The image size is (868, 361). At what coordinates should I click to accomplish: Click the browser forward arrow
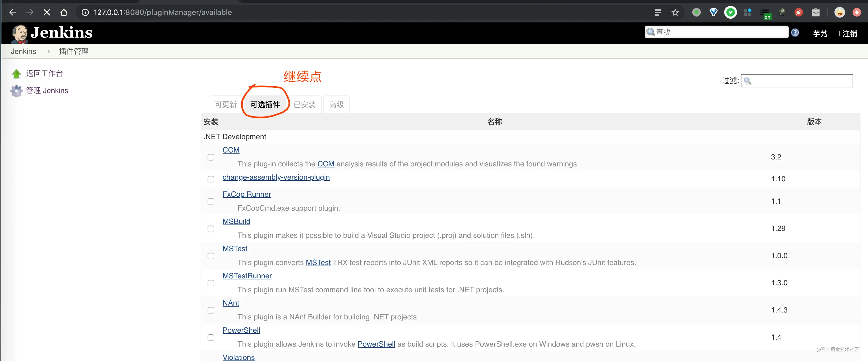[x=30, y=13]
